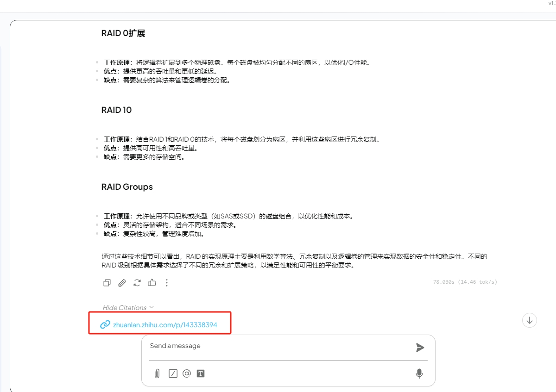The image size is (556, 392).
Task: Regenerate the response with the refresh icon
Action: click(x=137, y=283)
